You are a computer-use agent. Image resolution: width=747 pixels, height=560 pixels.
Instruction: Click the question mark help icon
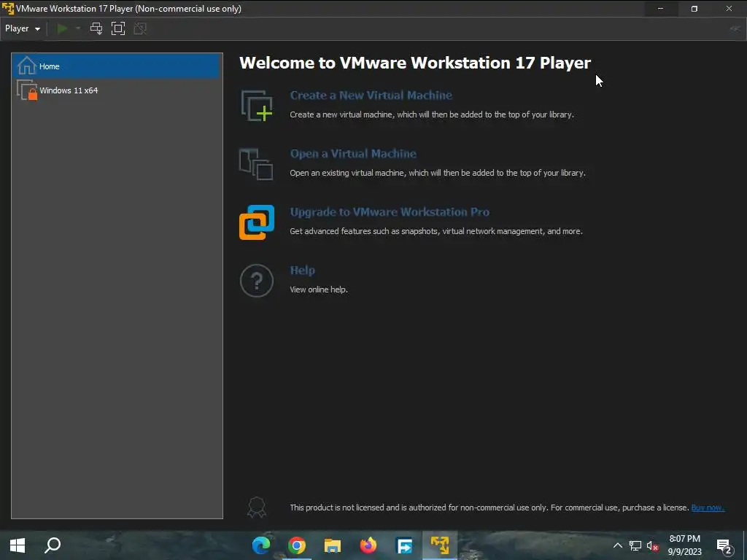(257, 281)
